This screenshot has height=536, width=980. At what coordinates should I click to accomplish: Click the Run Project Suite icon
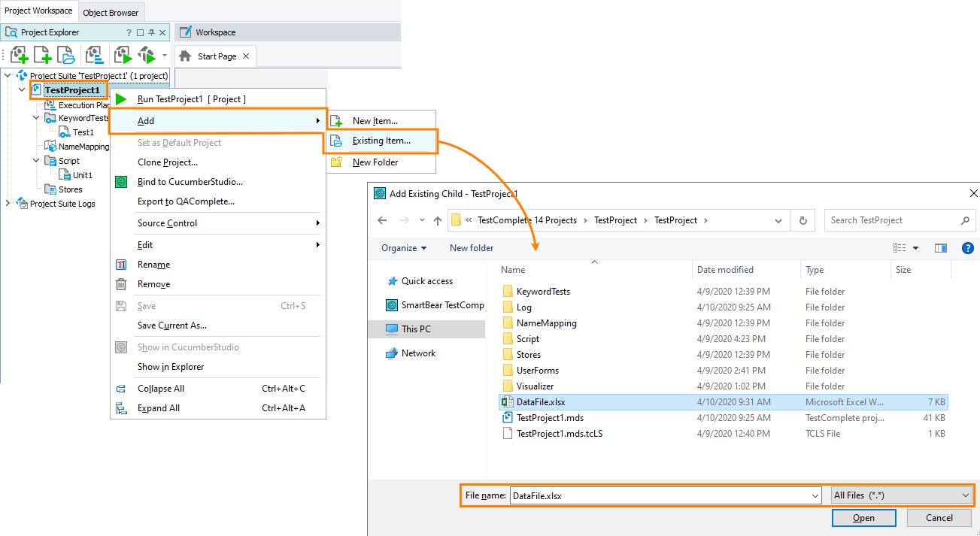tap(147, 54)
